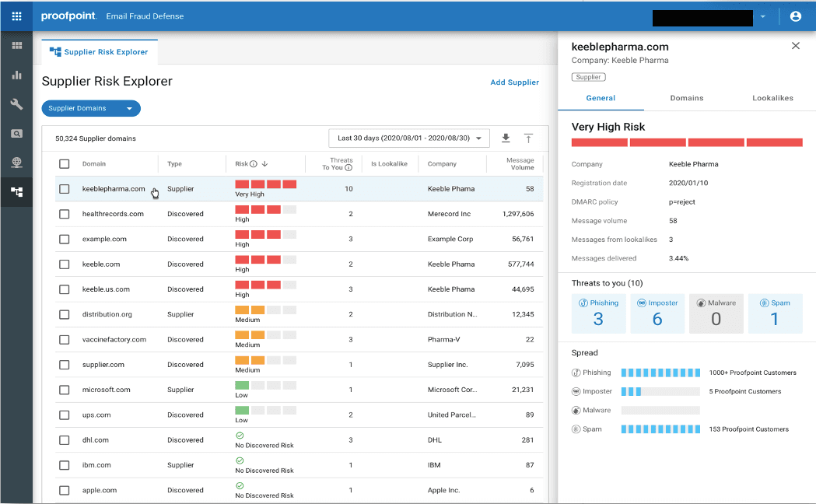Check the distribution.org row checkbox

click(x=64, y=315)
